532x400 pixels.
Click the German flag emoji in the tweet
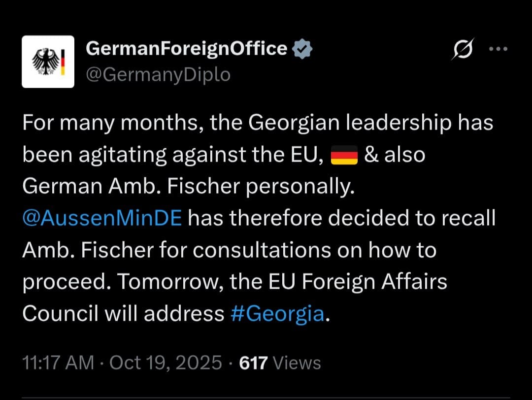click(x=346, y=155)
